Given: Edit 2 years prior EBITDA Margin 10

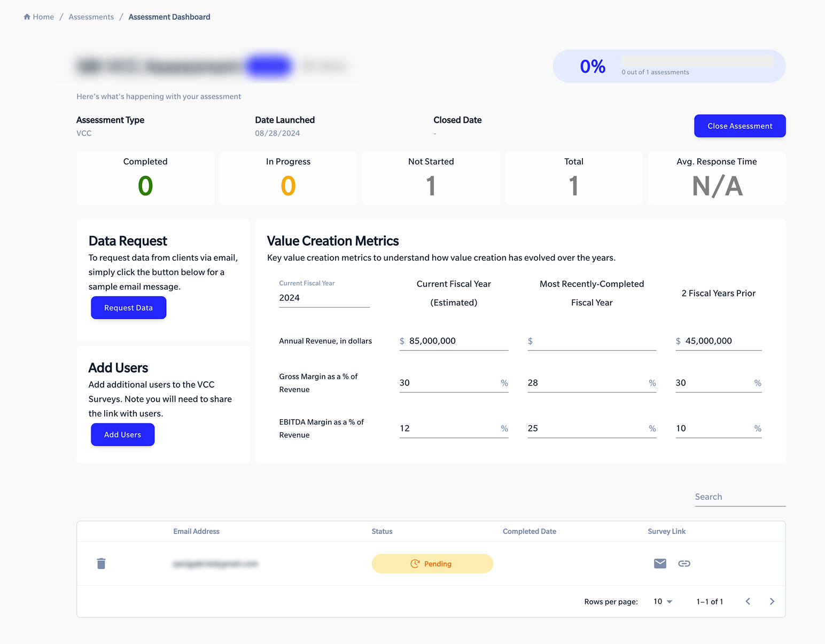Looking at the screenshot, I should pyautogui.click(x=718, y=428).
